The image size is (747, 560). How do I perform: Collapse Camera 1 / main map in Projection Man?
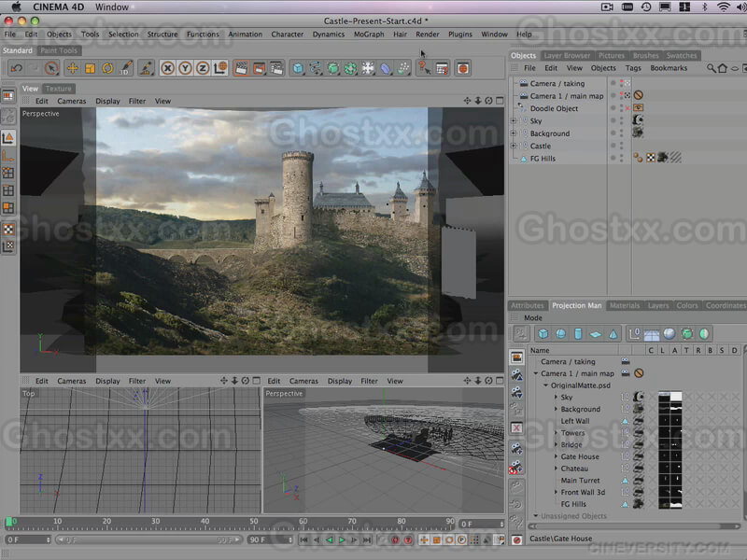coord(536,373)
